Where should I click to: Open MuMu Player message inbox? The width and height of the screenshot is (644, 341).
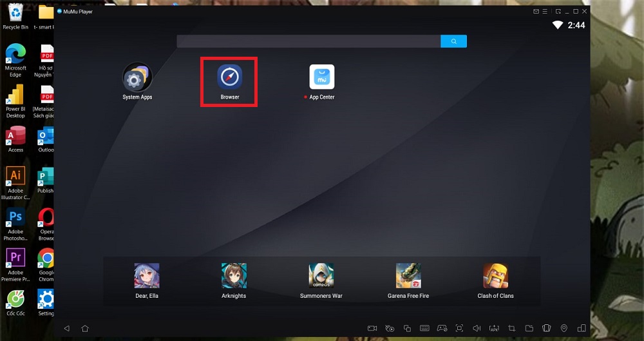[x=536, y=12]
